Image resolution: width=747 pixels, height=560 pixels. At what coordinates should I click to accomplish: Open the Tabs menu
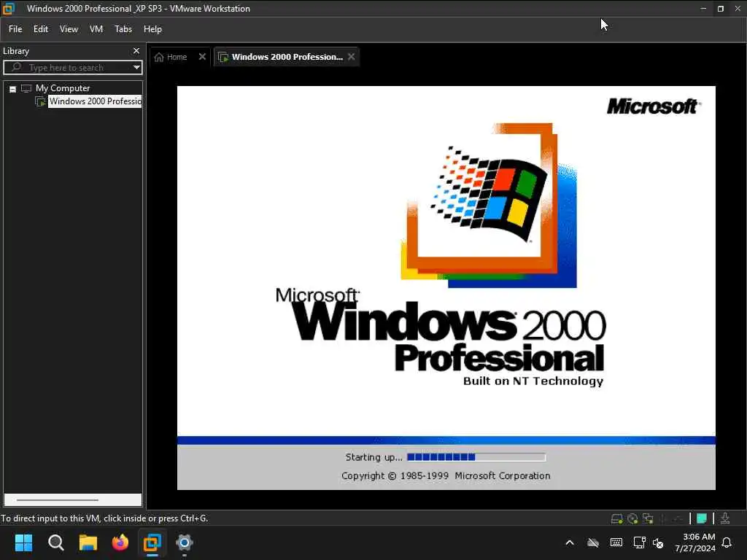pos(123,29)
